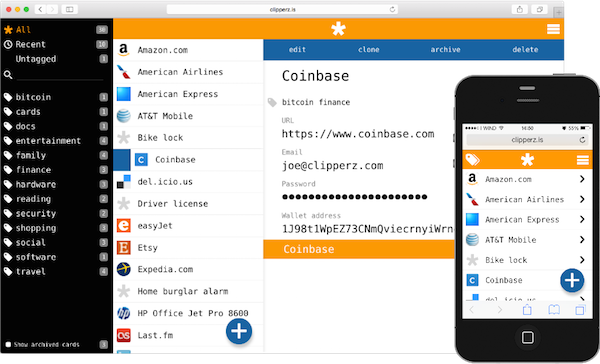Screen dimensions: 600x364
Task: Select Home burglar alarm card
Action: 188,291
